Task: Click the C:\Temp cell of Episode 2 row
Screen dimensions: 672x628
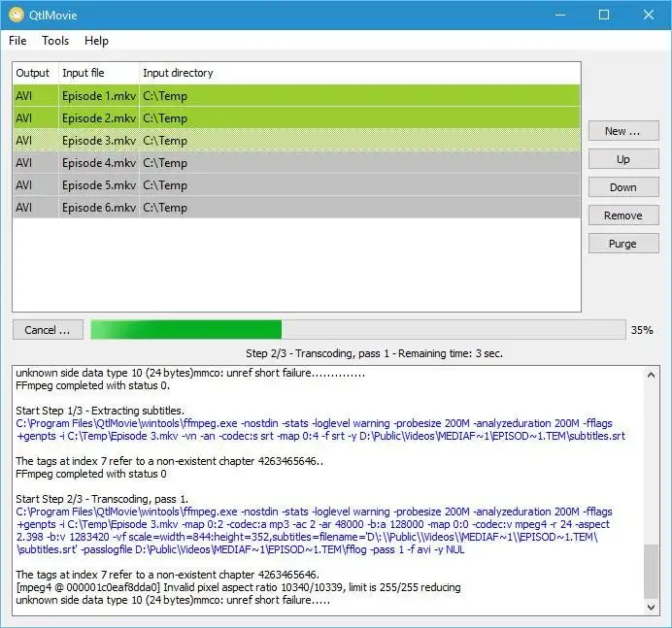Action: [359, 118]
